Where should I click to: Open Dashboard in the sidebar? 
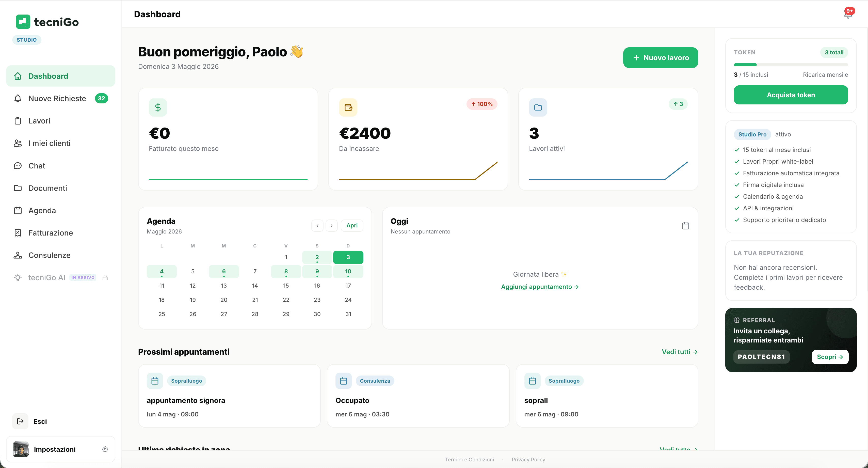click(x=61, y=76)
